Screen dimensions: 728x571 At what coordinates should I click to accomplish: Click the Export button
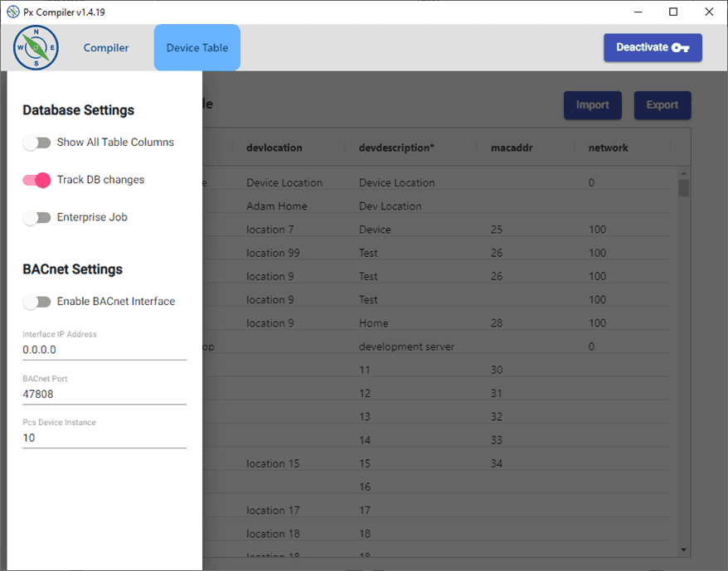coord(662,105)
